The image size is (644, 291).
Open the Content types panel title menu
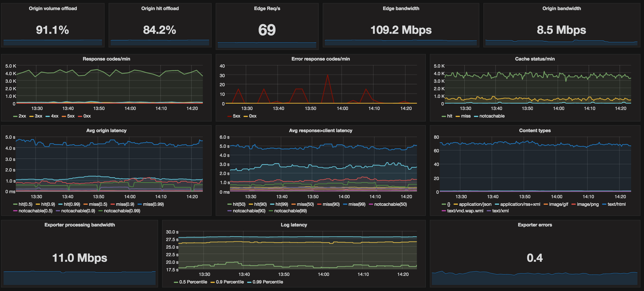point(535,130)
